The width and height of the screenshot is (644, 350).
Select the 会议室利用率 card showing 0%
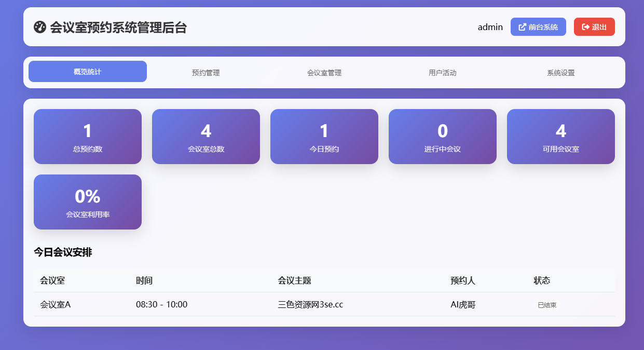87,201
